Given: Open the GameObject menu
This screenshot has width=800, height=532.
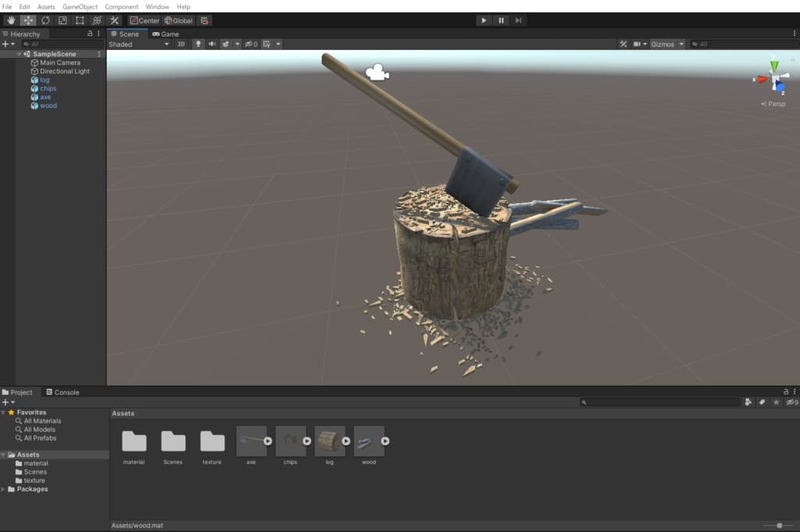Looking at the screenshot, I should click(x=80, y=6).
